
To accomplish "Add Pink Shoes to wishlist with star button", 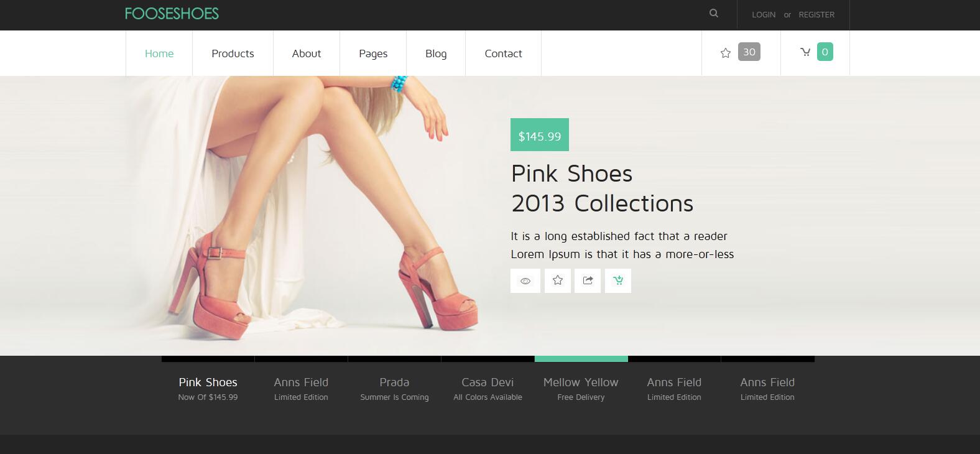I will (558, 280).
